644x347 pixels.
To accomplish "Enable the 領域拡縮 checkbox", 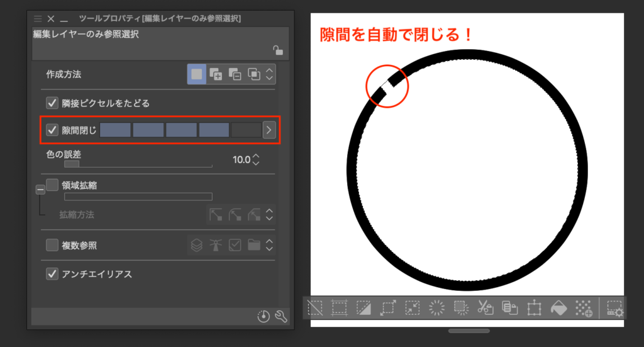I will click(x=52, y=185).
